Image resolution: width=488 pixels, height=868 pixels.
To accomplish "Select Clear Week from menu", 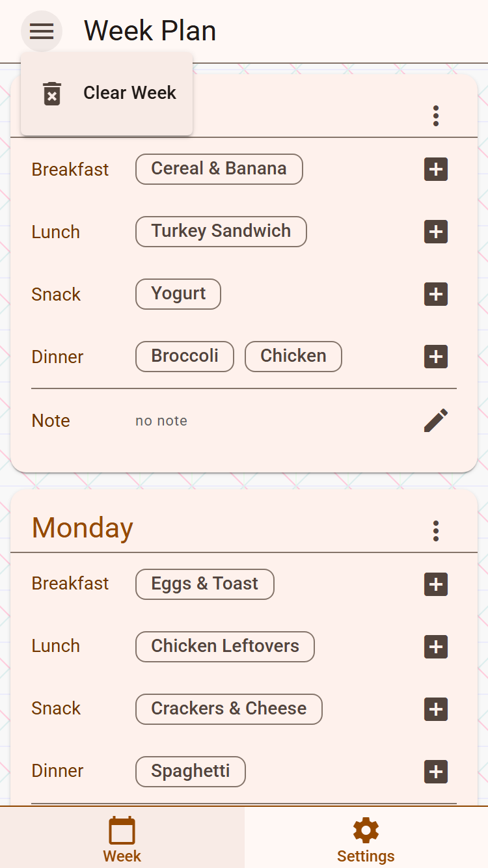I will point(107,93).
